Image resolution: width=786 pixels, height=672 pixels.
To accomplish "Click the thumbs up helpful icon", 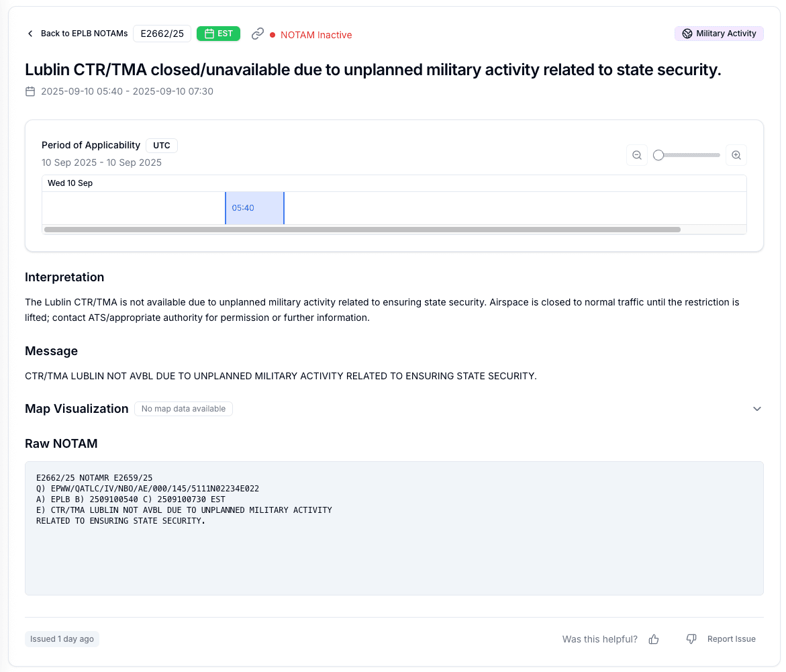I will point(654,639).
